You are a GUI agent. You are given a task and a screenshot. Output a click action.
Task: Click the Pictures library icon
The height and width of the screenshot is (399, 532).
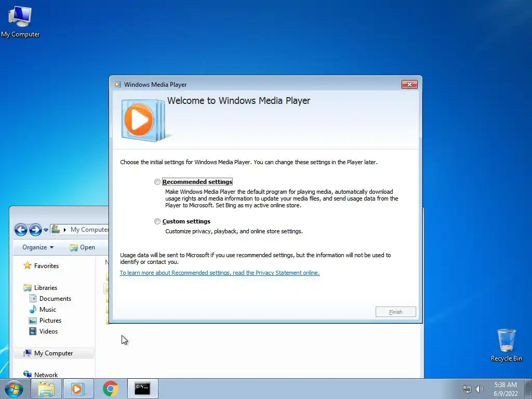33,321
